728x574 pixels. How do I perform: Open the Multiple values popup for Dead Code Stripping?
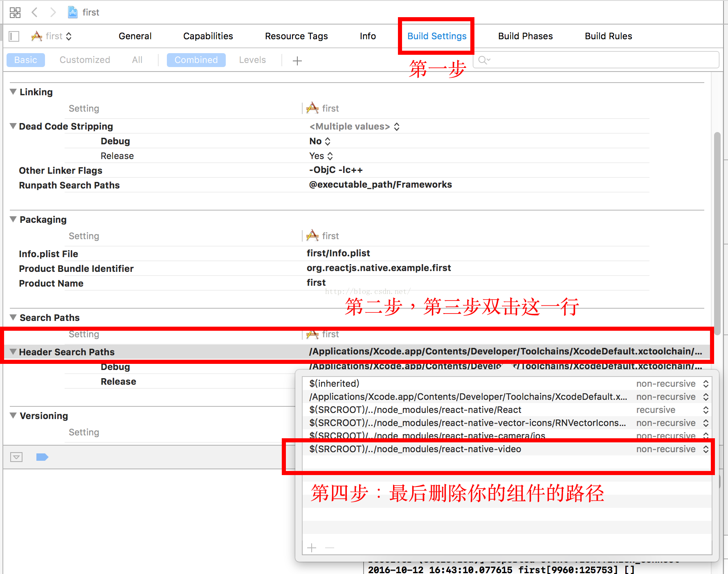354,127
